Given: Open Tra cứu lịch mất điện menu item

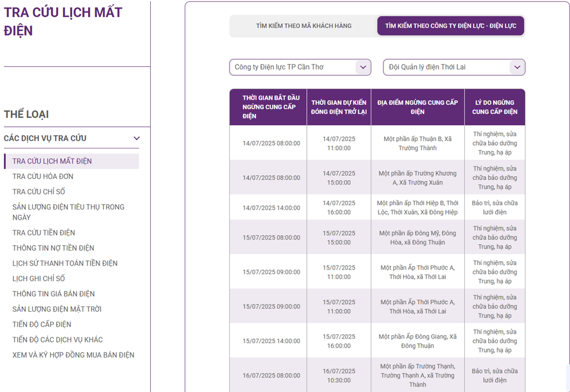Looking at the screenshot, I should 72,161.
